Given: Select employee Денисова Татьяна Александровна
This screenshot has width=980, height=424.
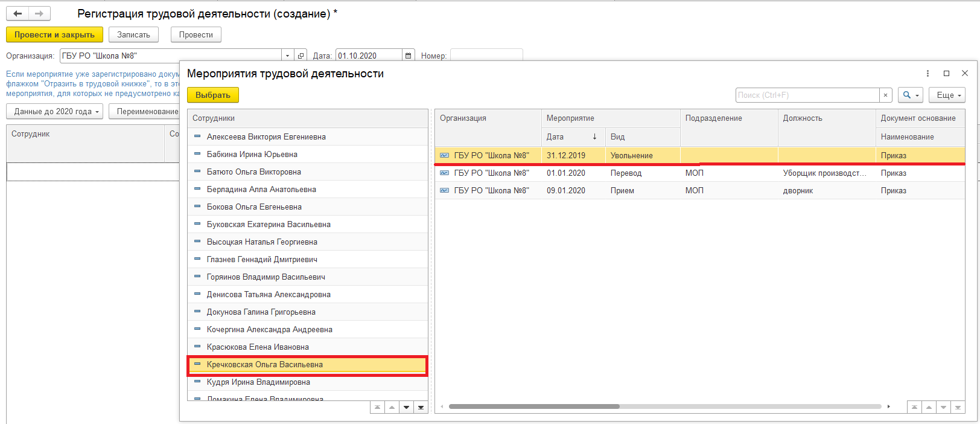Looking at the screenshot, I should pos(308,294).
